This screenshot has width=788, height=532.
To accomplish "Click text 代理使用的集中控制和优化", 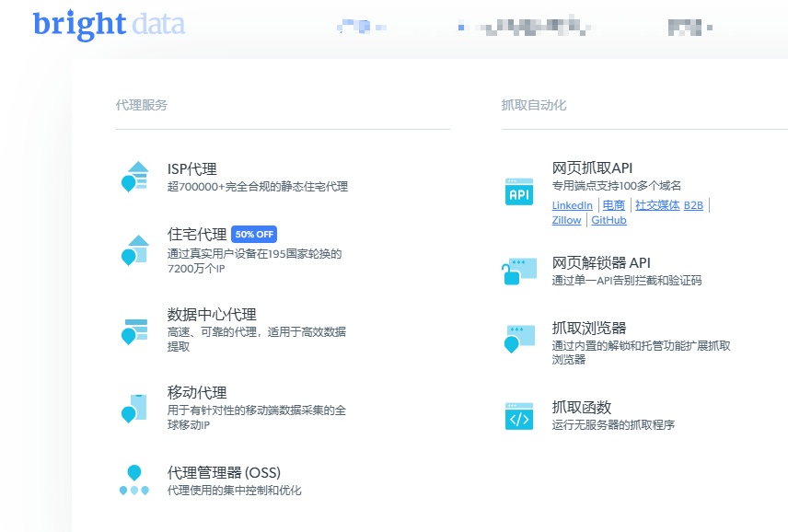I will 234,491.
